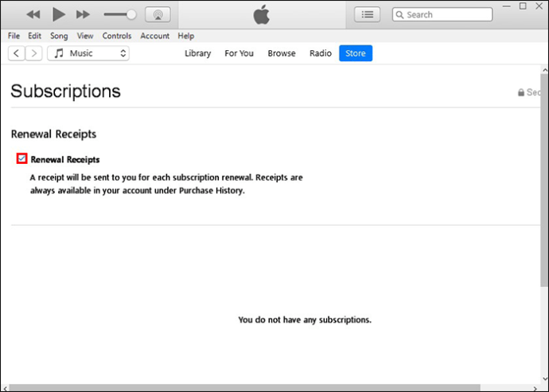
Task: Start playback with the Play button
Action: [x=58, y=14]
